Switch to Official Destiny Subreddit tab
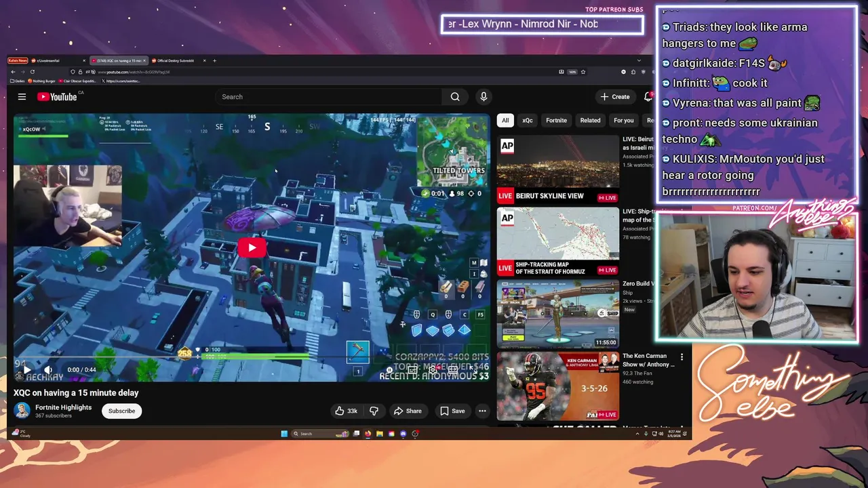Image resolution: width=868 pixels, height=488 pixels. point(176,60)
